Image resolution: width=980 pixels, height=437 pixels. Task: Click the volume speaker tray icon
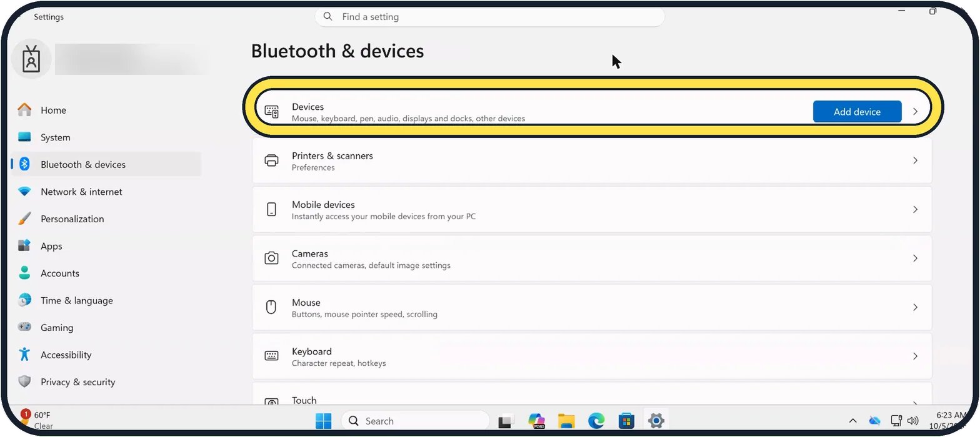click(x=912, y=421)
